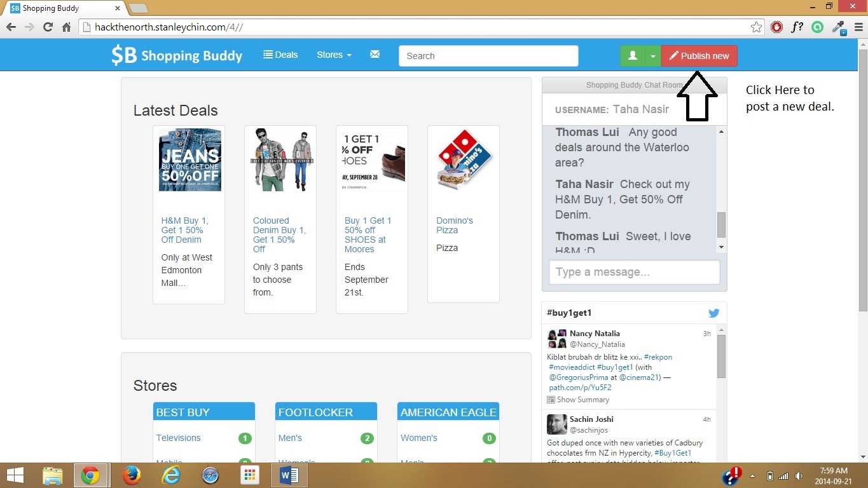Open the eyedropper extension icon
The height and width of the screenshot is (488, 868).
[x=839, y=27]
